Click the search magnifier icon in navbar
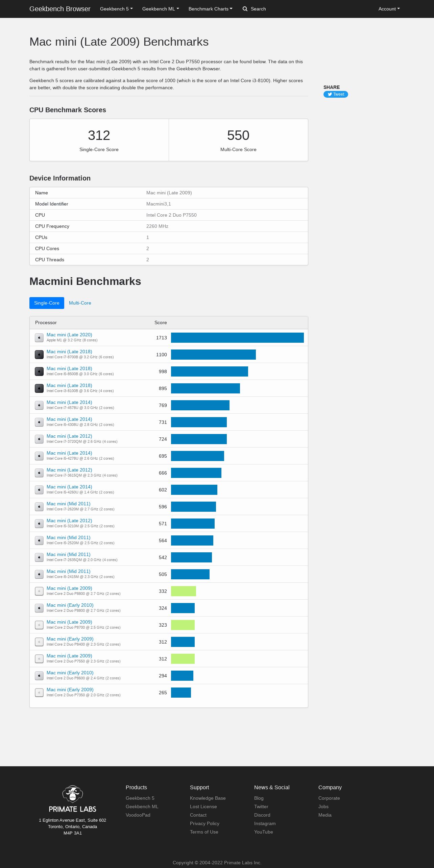Viewport: 434px width, 868px height. coord(245,9)
